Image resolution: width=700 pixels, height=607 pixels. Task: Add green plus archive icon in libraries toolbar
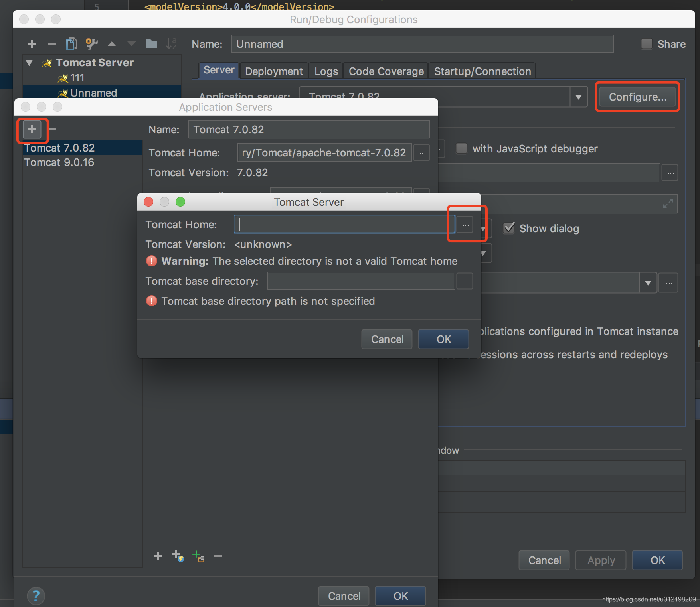coord(198,556)
